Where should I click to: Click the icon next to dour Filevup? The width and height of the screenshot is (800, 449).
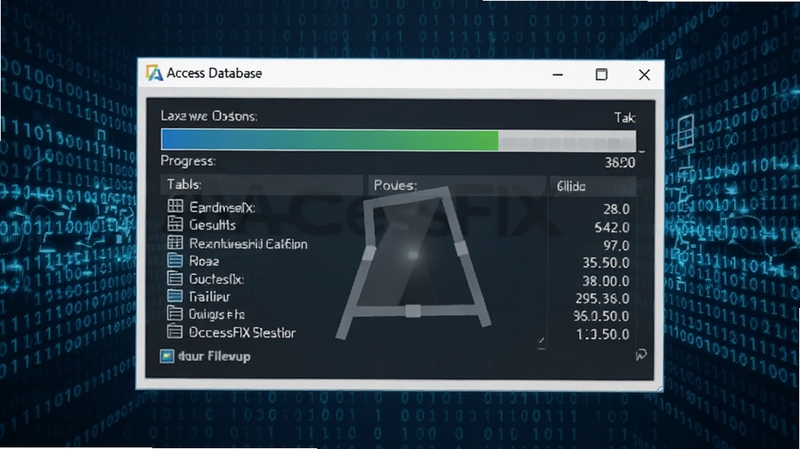tap(166, 356)
